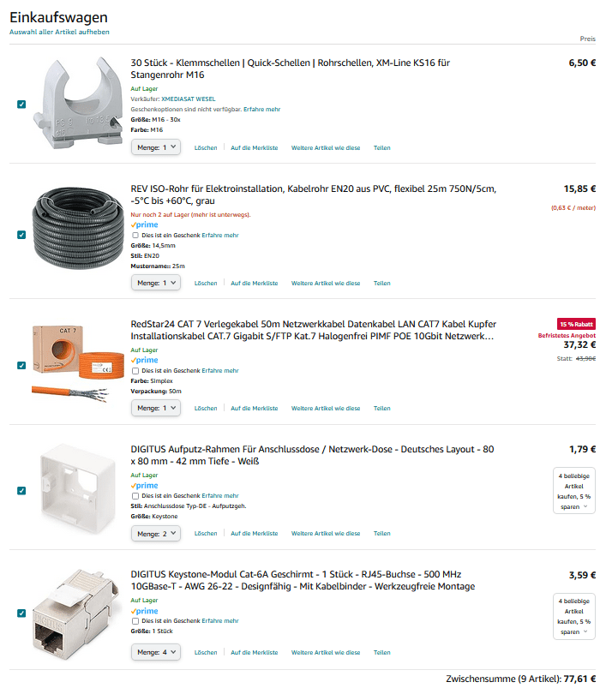
Task: Mark REV ISO-Rohr as a gift checkbox
Action: click(135, 236)
